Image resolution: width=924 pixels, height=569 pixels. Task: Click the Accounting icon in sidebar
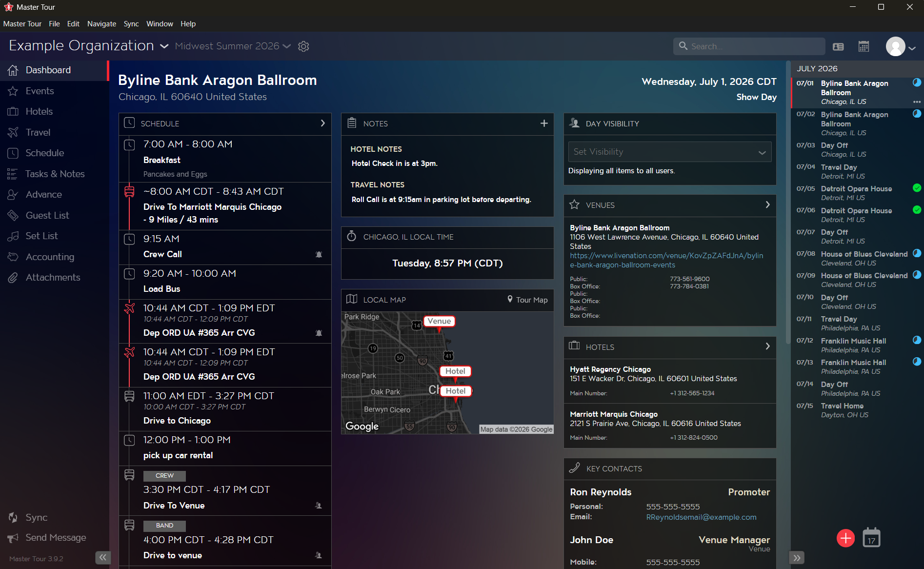13,257
